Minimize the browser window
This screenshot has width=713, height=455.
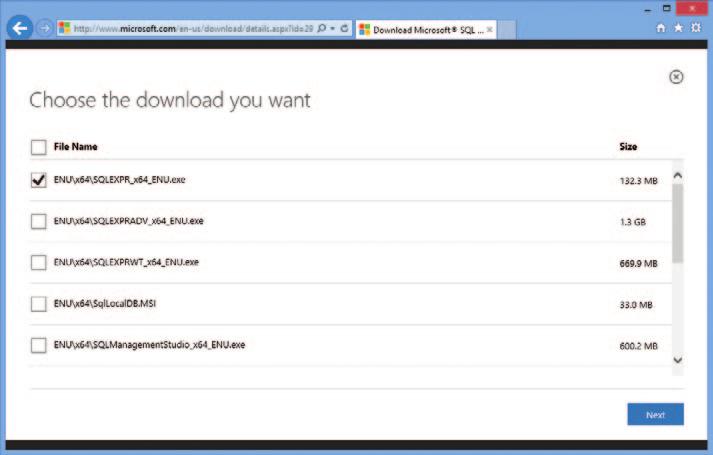[x=648, y=9]
